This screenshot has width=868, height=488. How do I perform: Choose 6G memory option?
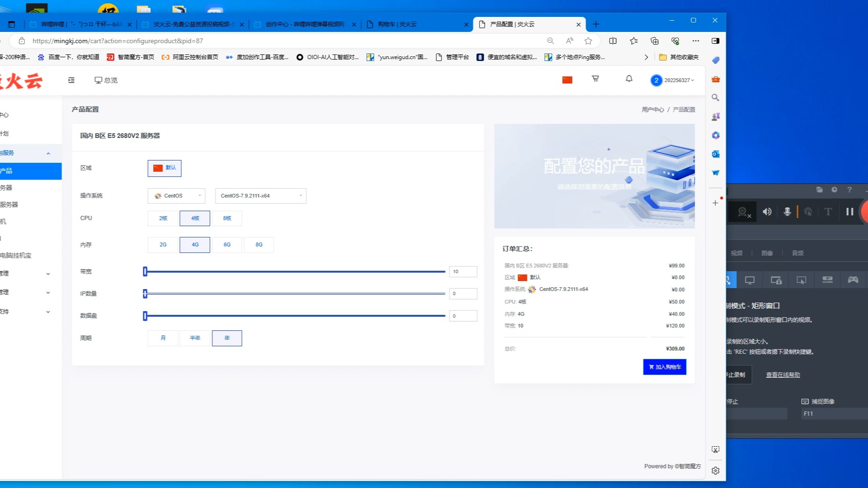point(227,244)
